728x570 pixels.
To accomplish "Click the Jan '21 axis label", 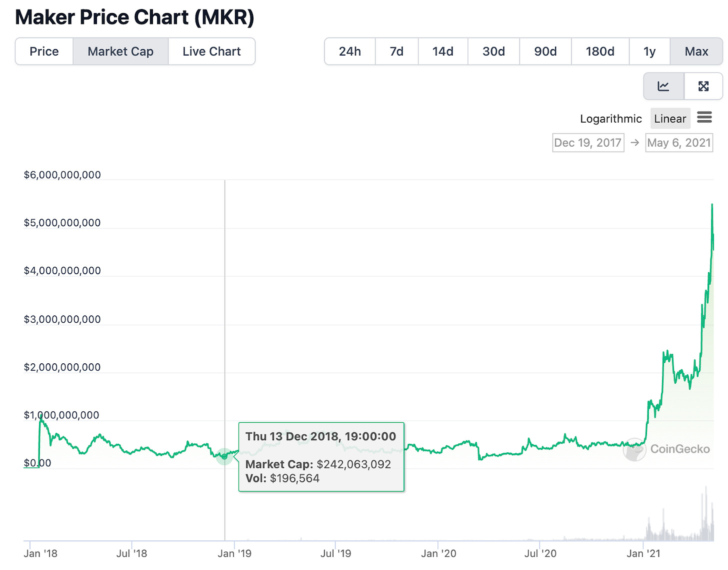I will [x=643, y=553].
